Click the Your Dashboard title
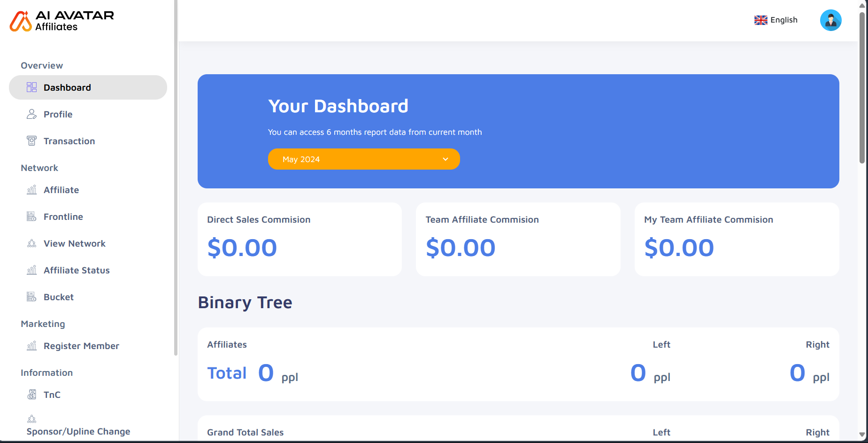This screenshot has height=443, width=868. pyautogui.click(x=338, y=106)
